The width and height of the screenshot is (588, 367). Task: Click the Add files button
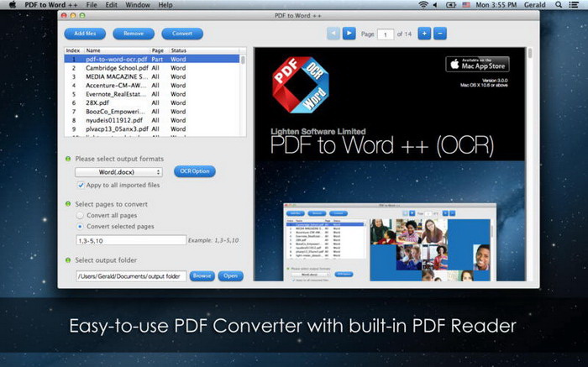85,34
